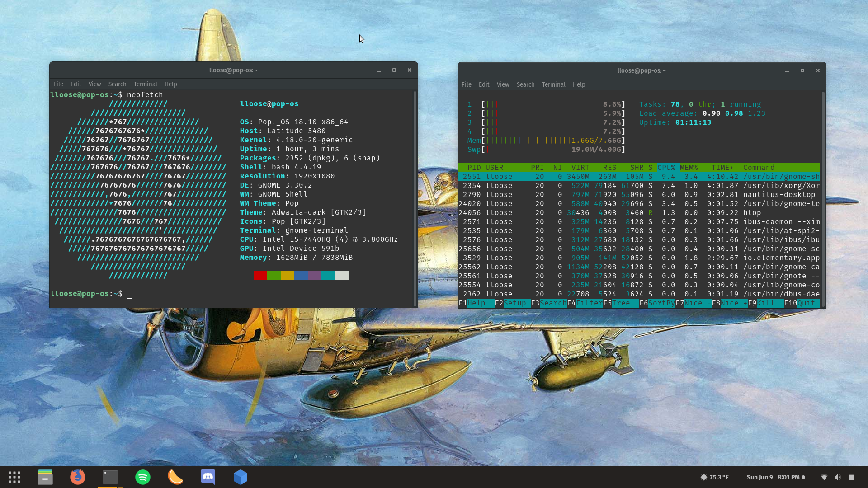This screenshot has width=868, height=488.
Task: Open Search menu in htop window
Action: (525, 84)
